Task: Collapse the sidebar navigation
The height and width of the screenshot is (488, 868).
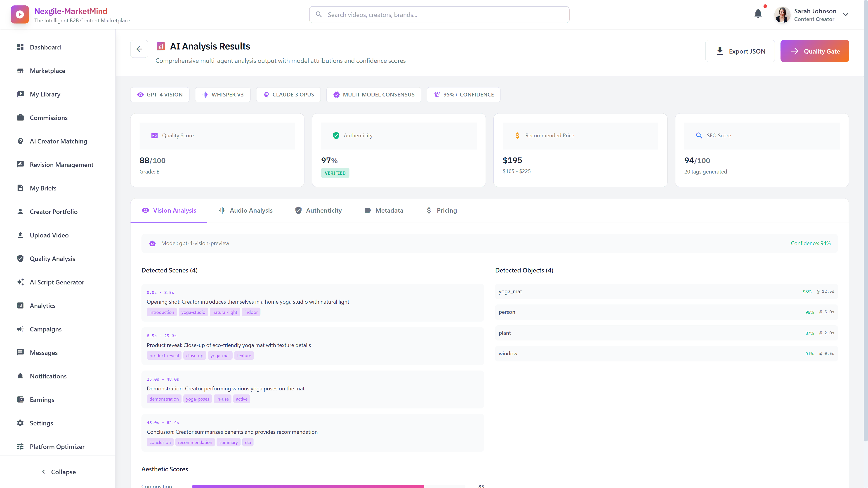Action: pos(58,472)
